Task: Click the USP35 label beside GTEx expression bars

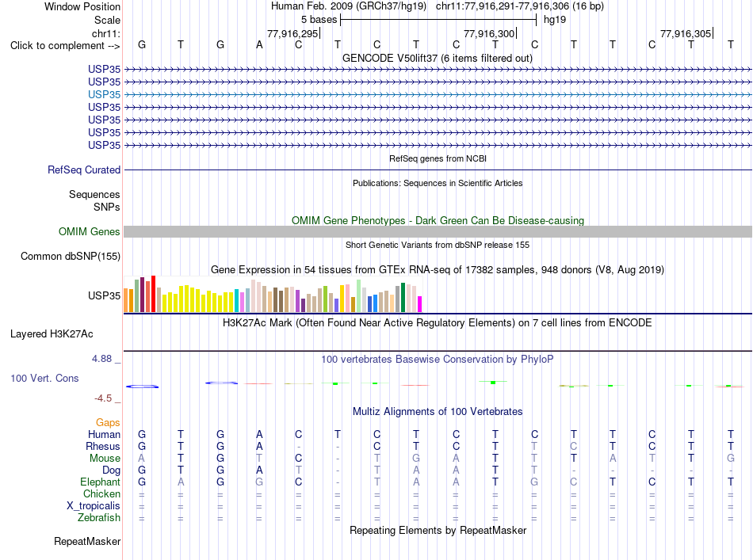Action: point(104,295)
